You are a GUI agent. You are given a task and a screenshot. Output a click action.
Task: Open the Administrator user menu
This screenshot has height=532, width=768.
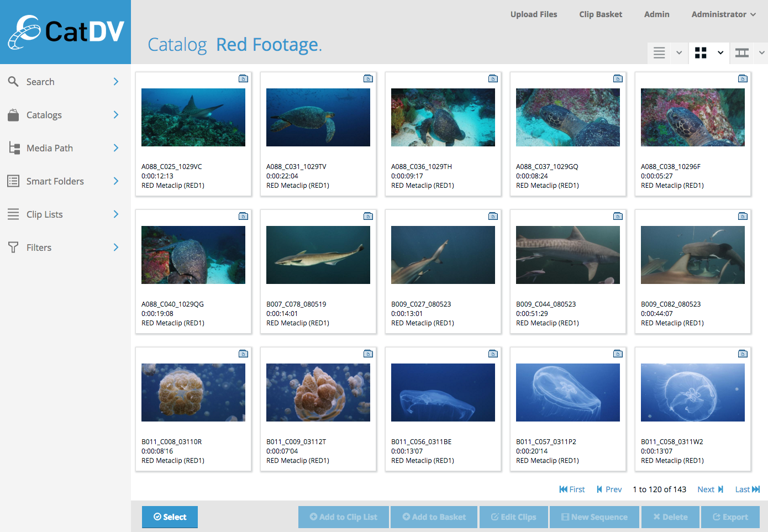click(724, 14)
